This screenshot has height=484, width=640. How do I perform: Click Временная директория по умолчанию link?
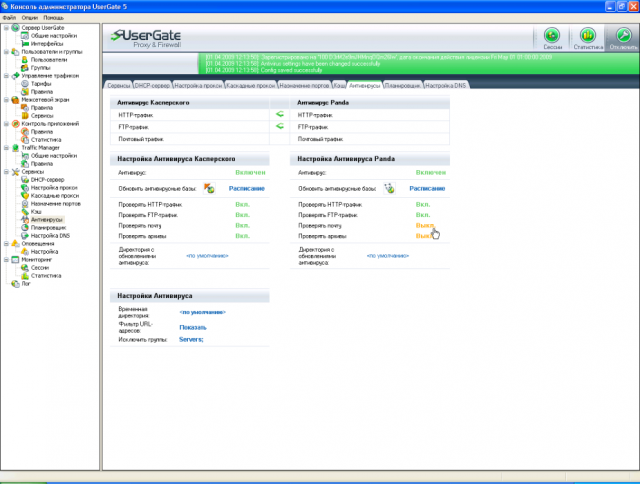[202, 312]
